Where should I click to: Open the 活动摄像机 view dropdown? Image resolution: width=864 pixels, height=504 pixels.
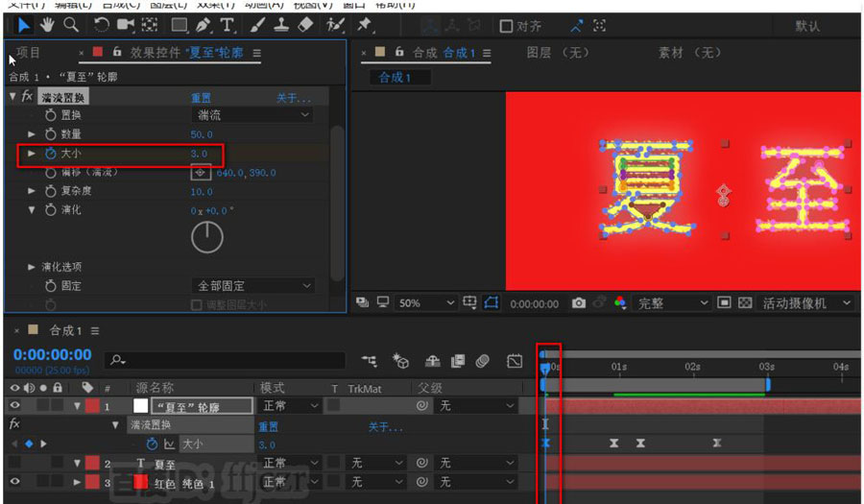click(x=806, y=303)
